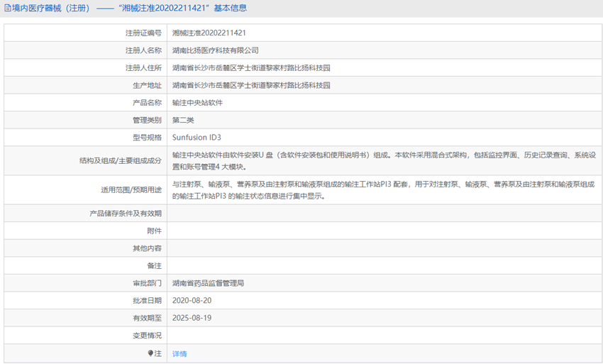The width and height of the screenshot is (603, 364).
Task: Click the 生产地址 label
Action: tap(148, 85)
